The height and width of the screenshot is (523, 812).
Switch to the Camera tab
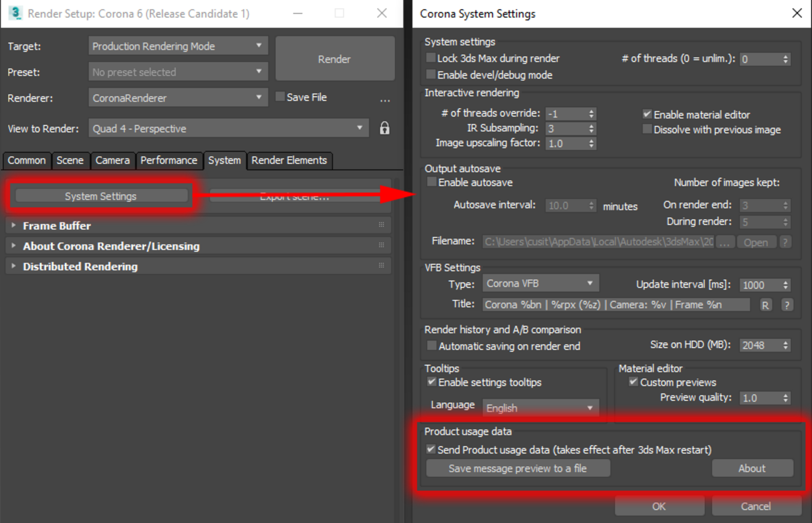tap(112, 160)
